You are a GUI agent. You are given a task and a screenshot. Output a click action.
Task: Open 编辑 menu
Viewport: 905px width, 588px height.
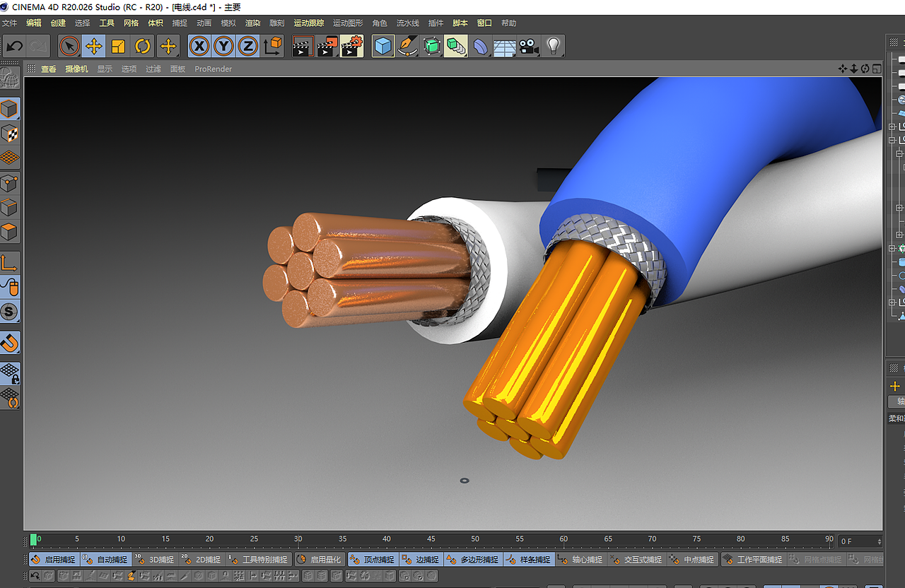click(34, 23)
